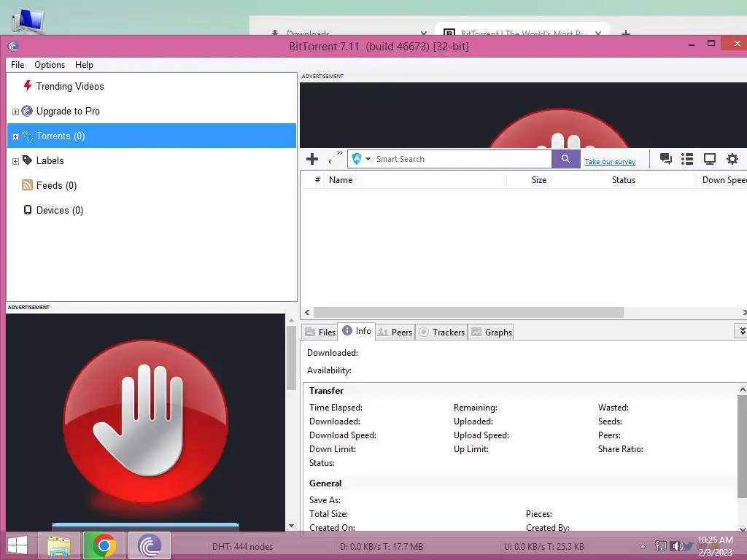Screen dimensions: 747x560
Task: Click the BitTorrent taskbar icon
Action: (x=149, y=545)
